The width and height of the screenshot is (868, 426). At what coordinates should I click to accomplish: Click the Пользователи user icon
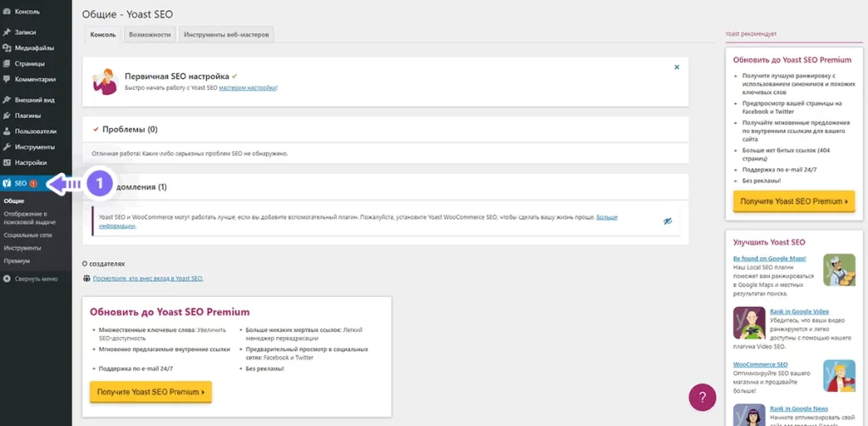pos(7,132)
